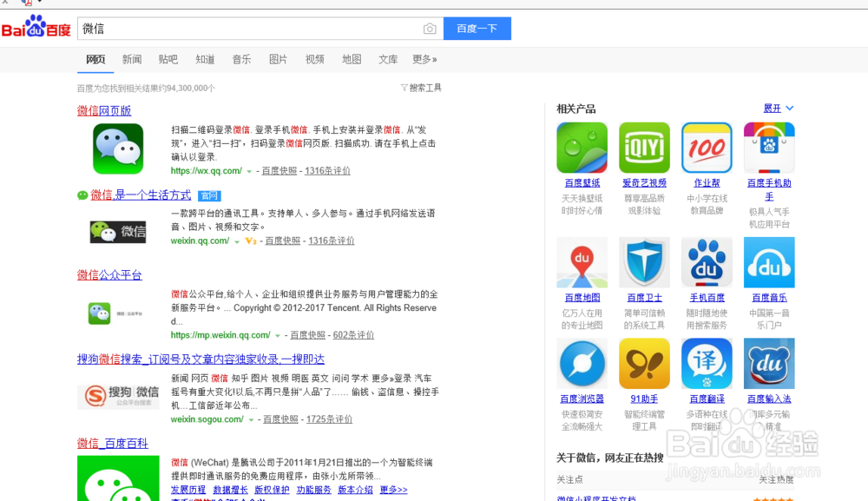868x501 pixels.
Task: Open the 百度壁纸 text link
Action: pos(582,183)
